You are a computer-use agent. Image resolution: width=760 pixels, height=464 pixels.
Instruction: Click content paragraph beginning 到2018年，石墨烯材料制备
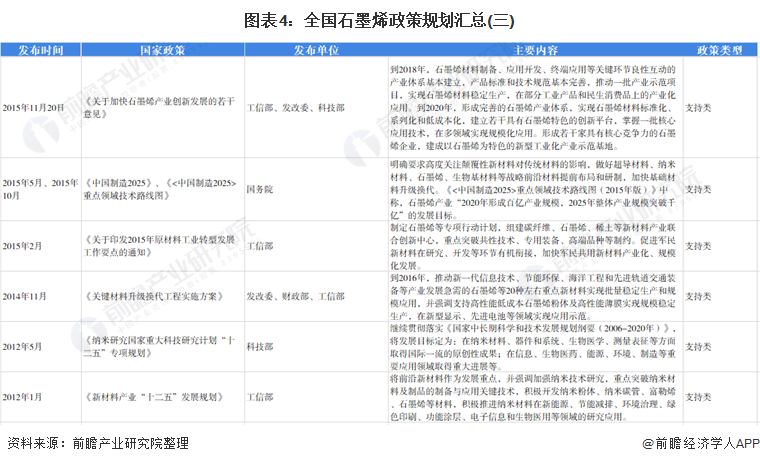533,108
